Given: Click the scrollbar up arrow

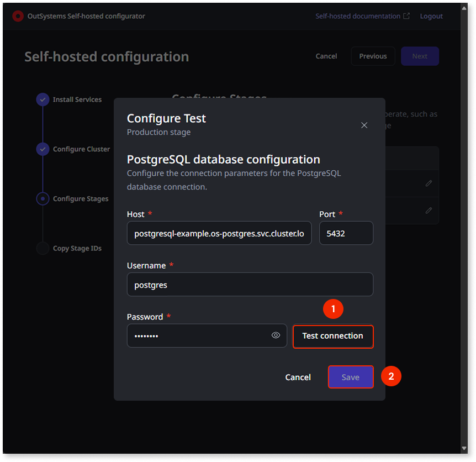Looking at the screenshot, I should pos(464,8).
